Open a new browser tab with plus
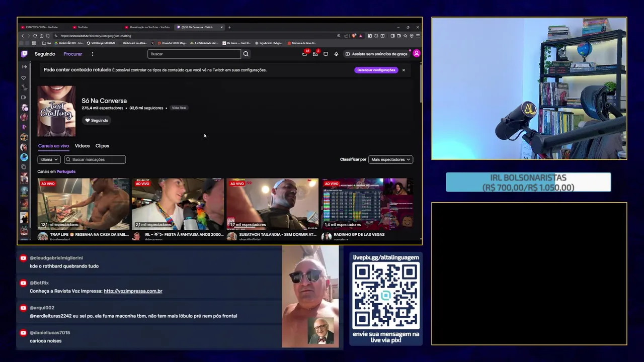The width and height of the screenshot is (644, 362). pos(229,27)
